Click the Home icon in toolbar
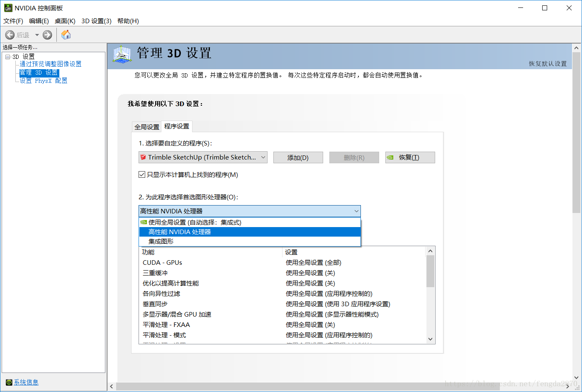 click(x=66, y=35)
